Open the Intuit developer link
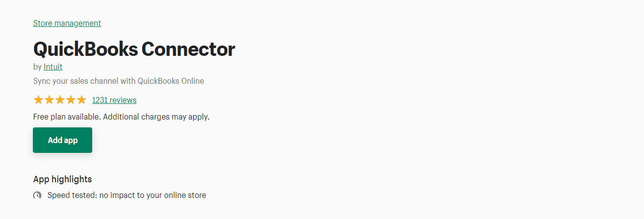This screenshot has width=644, height=219. click(53, 67)
